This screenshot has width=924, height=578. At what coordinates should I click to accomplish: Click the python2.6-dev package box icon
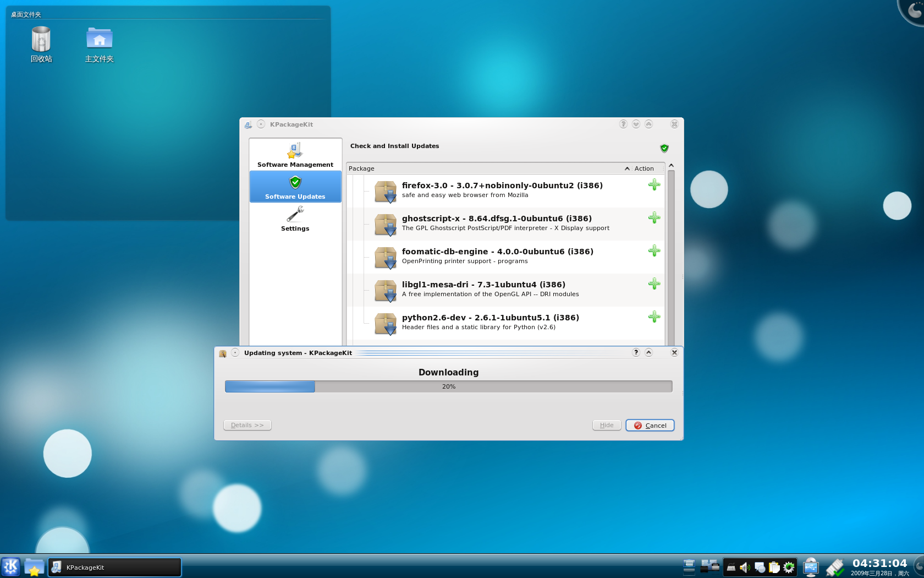point(386,324)
